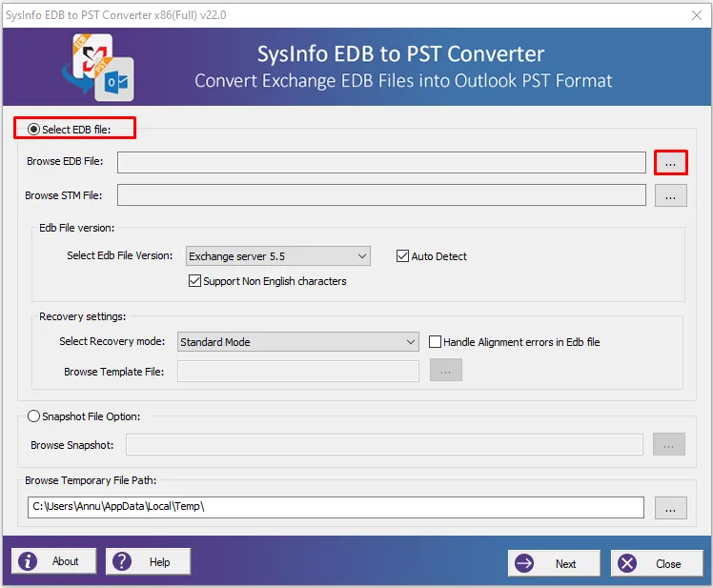Browse for STM file with ellipsis button
This screenshot has height=588, width=713.
pos(671,195)
